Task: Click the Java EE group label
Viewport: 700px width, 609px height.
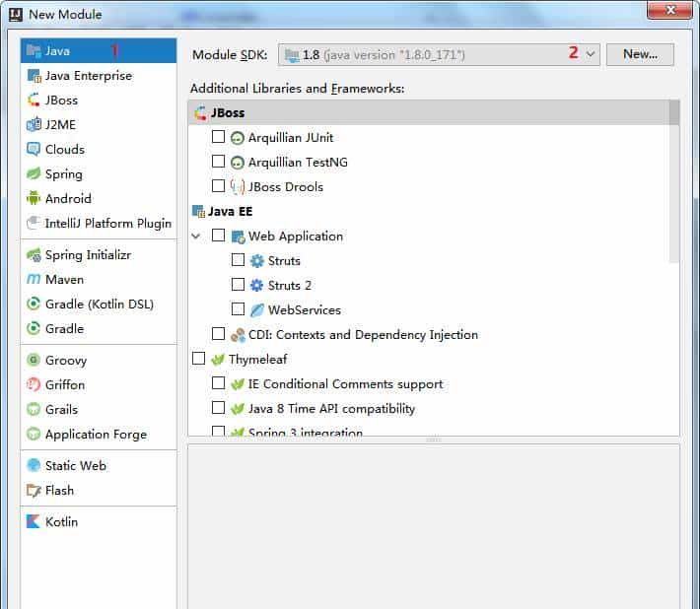Action: (x=230, y=211)
